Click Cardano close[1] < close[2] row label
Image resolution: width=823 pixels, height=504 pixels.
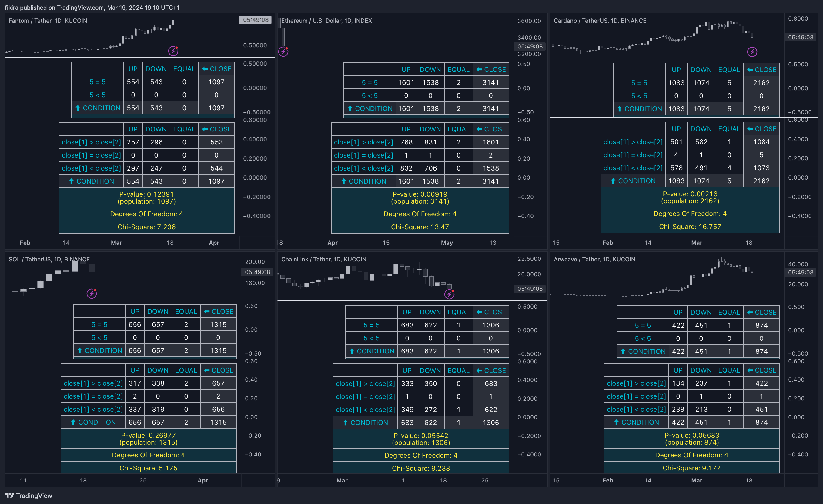pos(633,168)
